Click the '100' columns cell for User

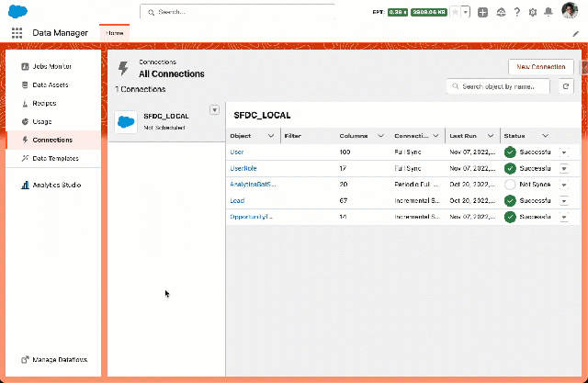(x=345, y=152)
